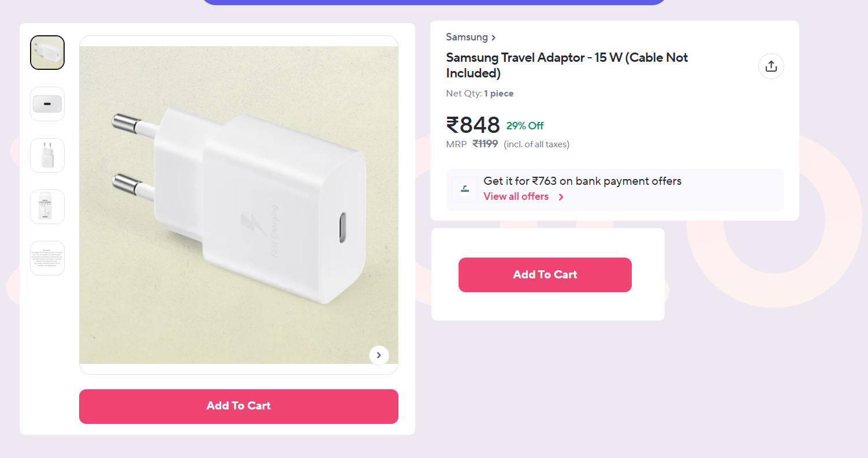868x458 pixels.
Task: Click the chevron next to Samsung brand
Action: [x=494, y=38]
